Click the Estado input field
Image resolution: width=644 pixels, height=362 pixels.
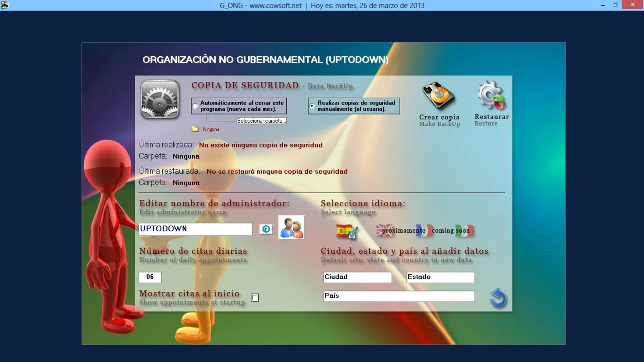point(441,277)
